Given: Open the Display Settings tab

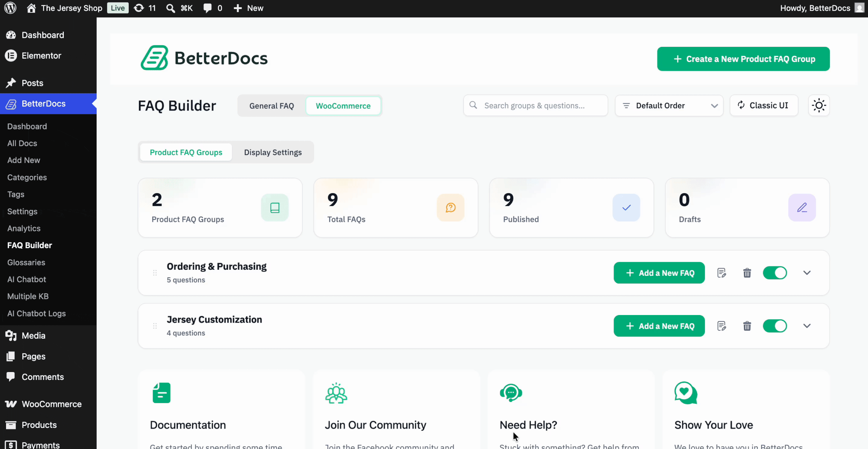Looking at the screenshot, I should point(273,152).
